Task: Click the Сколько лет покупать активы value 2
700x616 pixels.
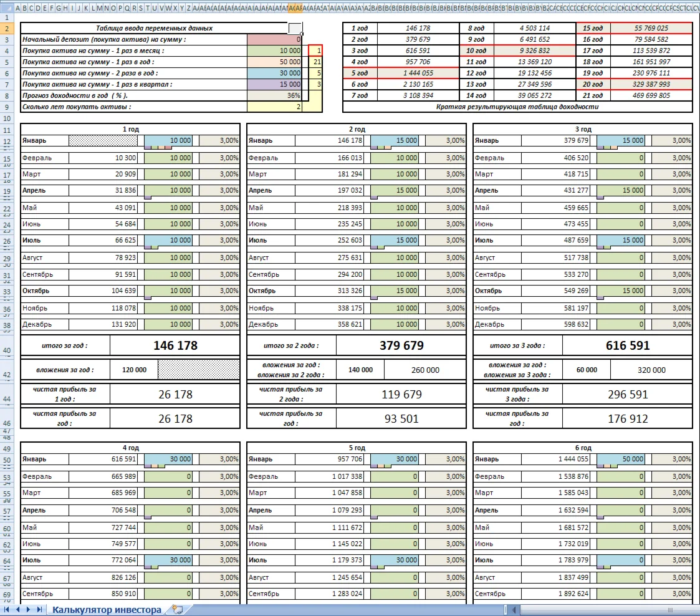Action: pos(274,106)
